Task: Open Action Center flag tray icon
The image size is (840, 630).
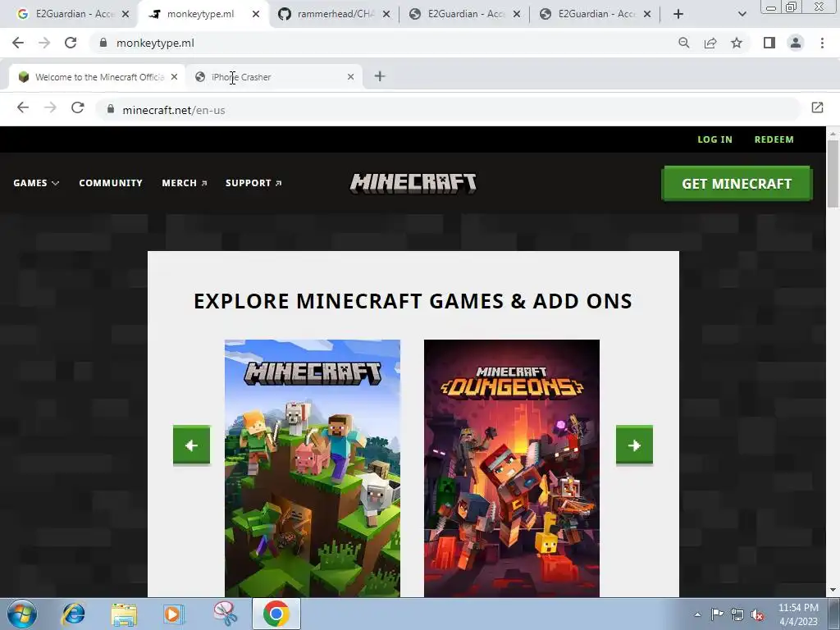Action: (x=717, y=614)
